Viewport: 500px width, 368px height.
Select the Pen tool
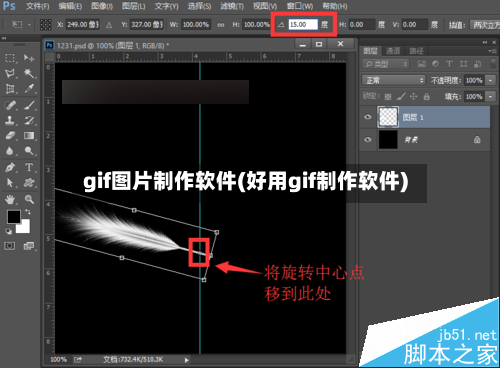pyautogui.click(x=10, y=167)
